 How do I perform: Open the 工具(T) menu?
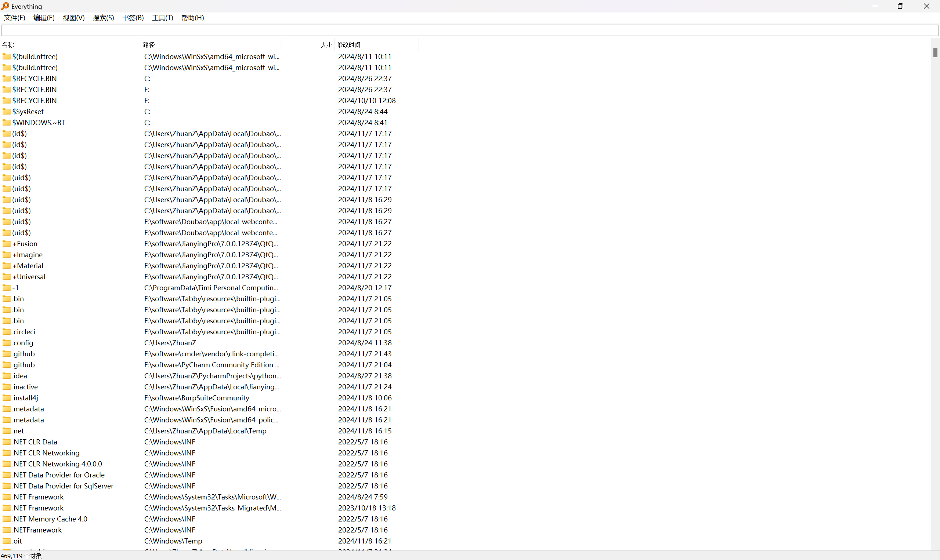click(162, 18)
